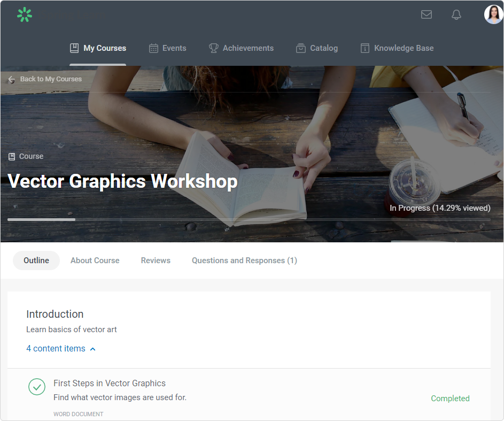504x421 pixels.
Task: Open the Reviews tab
Action: 156,261
